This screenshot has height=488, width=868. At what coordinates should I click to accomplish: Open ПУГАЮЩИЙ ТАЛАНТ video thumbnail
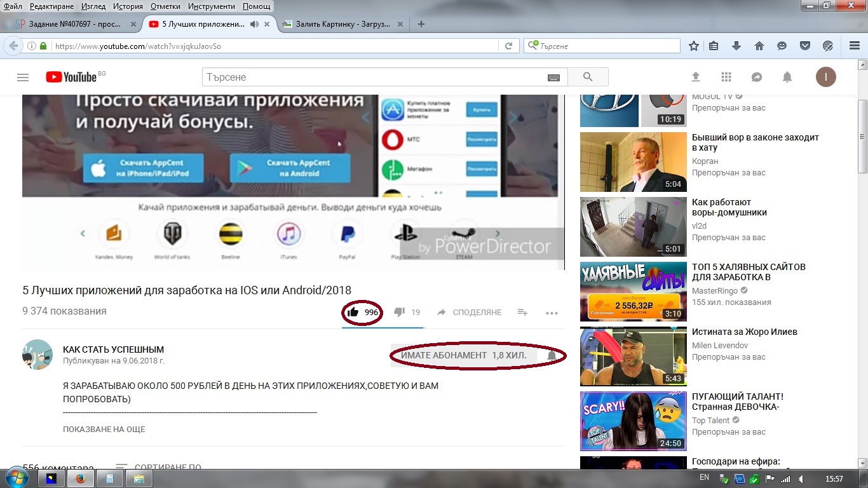coord(634,421)
